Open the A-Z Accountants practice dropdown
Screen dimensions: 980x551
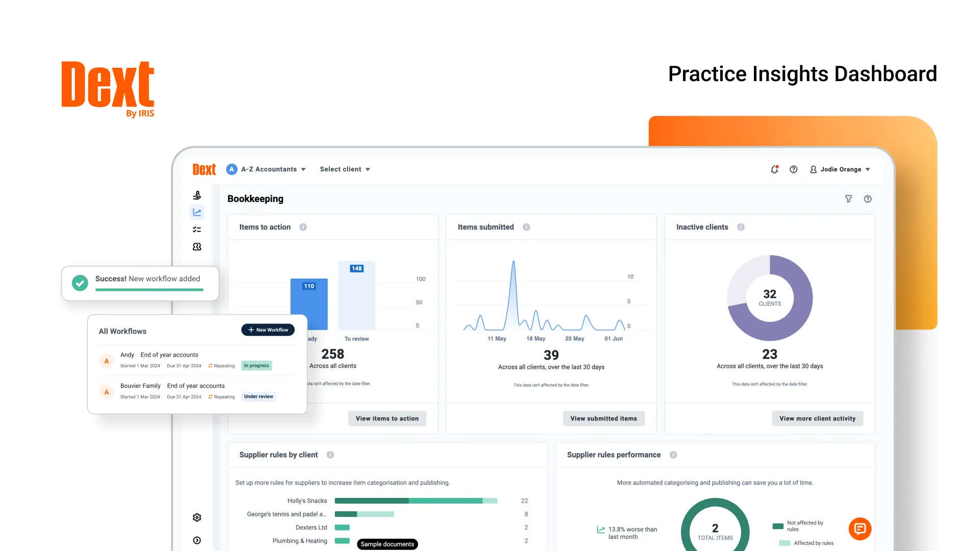266,169
